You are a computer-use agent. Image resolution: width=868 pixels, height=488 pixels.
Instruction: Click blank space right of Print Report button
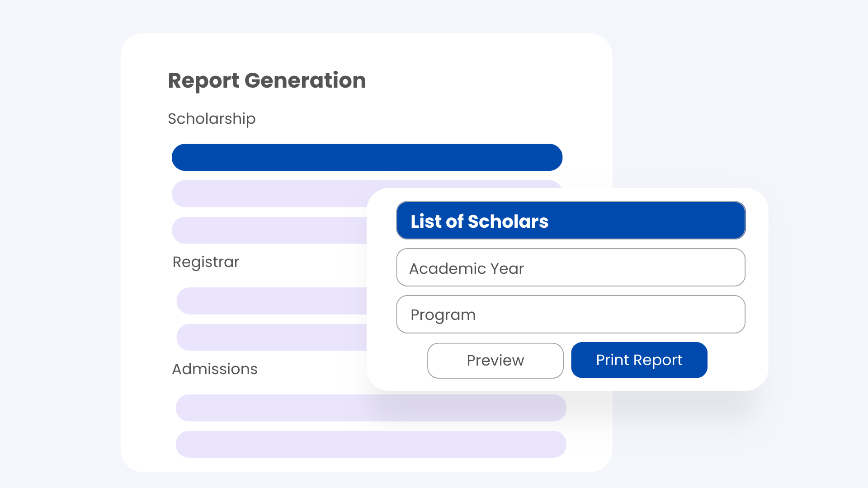[x=737, y=360]
